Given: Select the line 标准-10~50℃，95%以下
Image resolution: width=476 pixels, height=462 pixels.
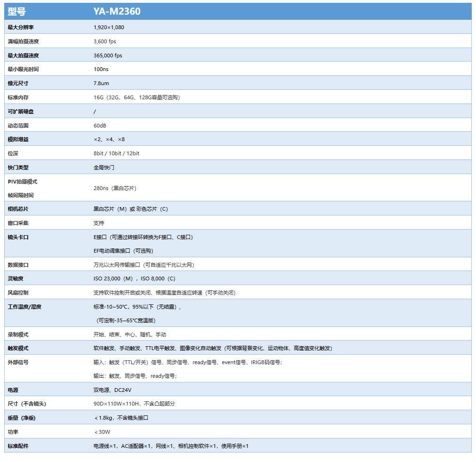Looking at the screenshot, I should click(137, 307).
